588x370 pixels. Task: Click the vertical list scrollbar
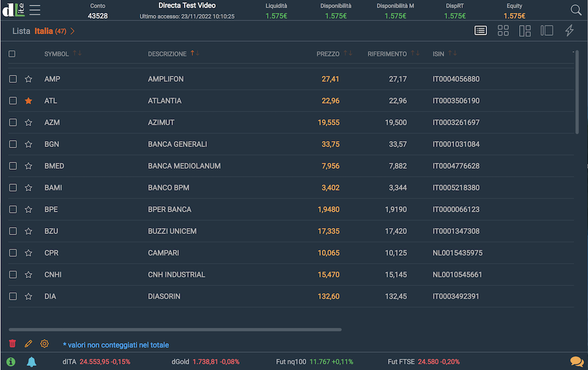click(x=577, y=92)
